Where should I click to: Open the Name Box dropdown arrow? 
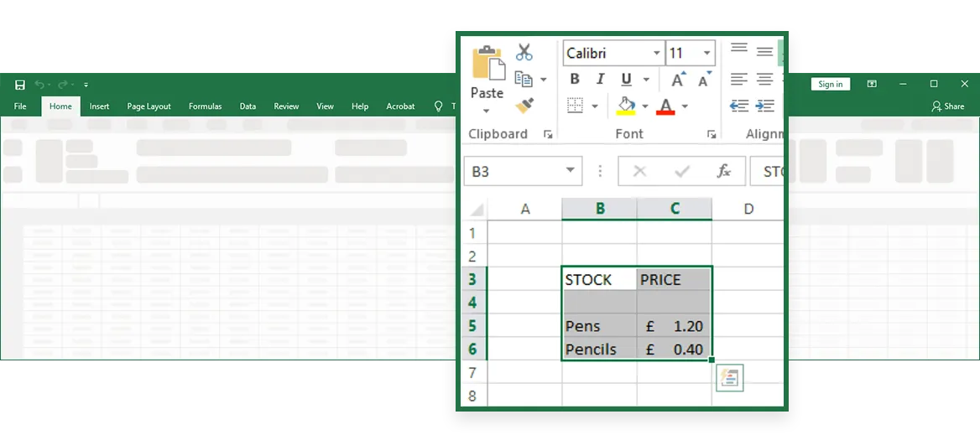pos(571,171)
